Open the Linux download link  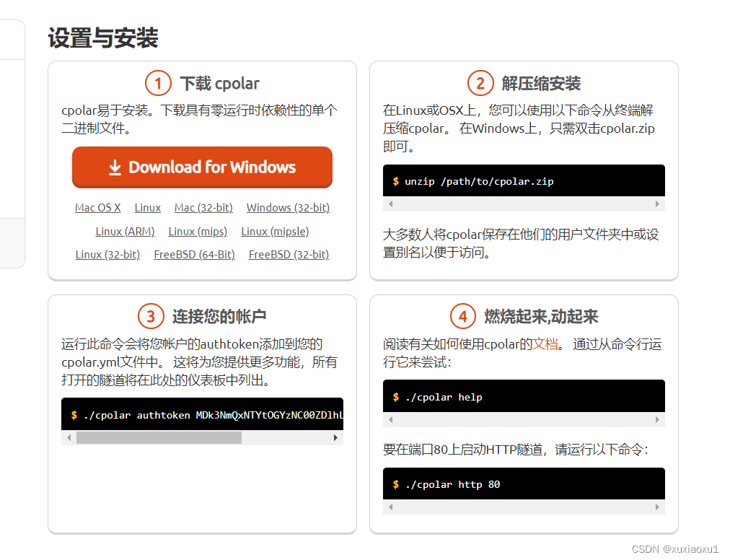148,208
